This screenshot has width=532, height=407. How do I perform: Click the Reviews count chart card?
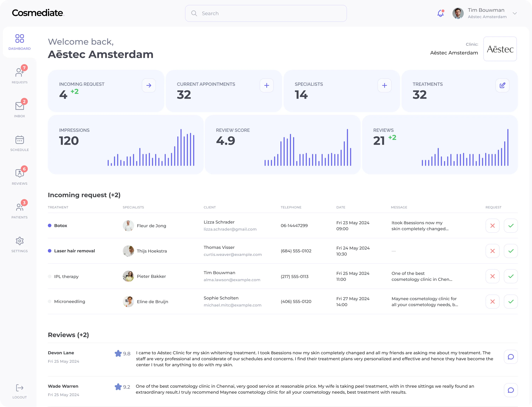tap(440, 145)
